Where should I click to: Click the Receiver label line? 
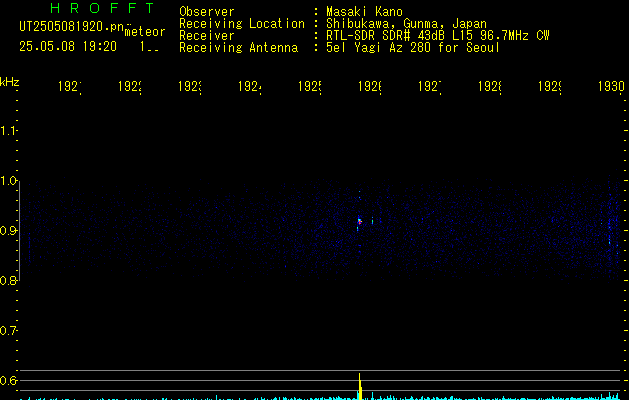click(x=207, y=36)
